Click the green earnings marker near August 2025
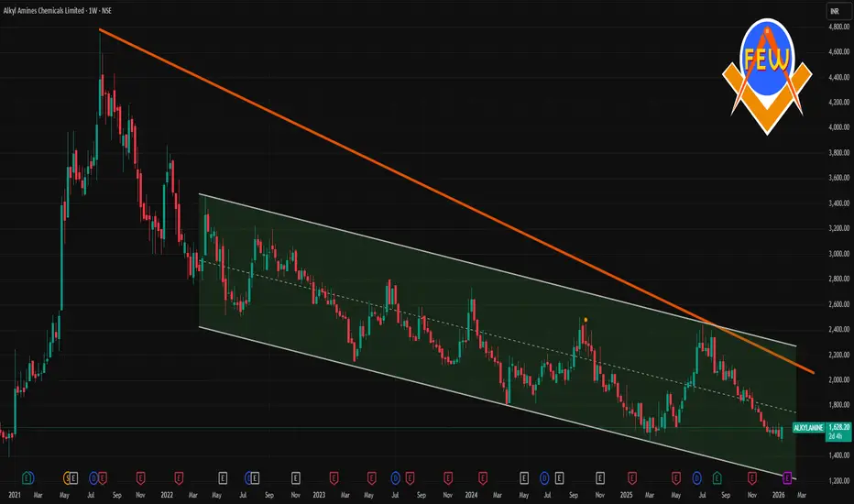 [x=717, y=477]
